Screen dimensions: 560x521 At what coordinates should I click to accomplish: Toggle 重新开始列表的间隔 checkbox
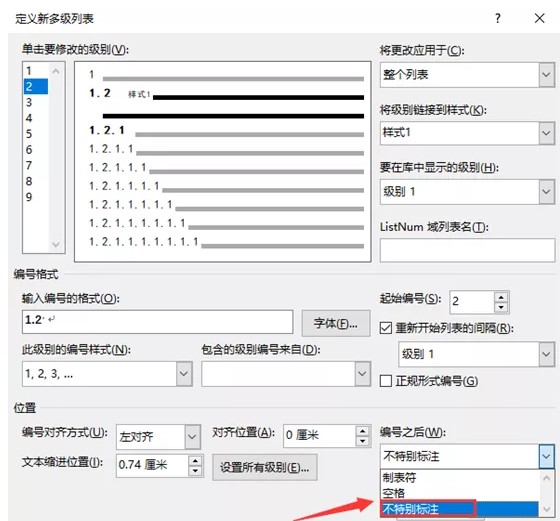pyautogui.click(x=386, y=328)
